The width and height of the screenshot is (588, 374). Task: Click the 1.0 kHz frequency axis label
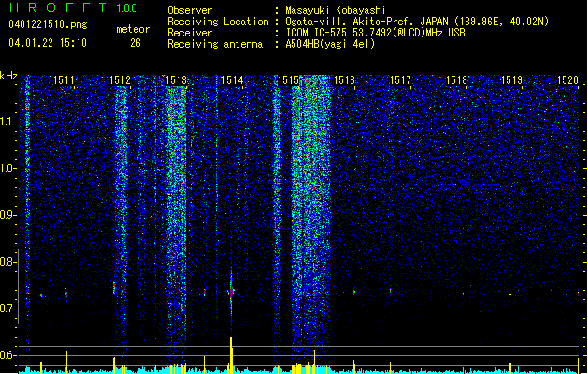pyautogui.click(x=8, y=168)
